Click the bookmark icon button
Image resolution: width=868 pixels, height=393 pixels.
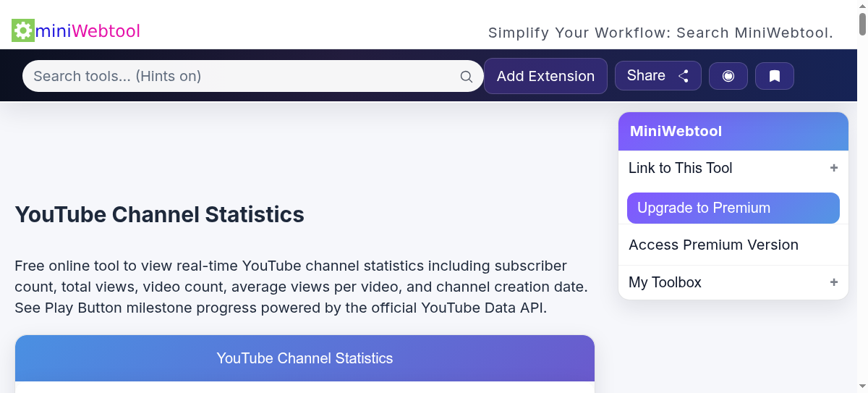click(774, 76)
